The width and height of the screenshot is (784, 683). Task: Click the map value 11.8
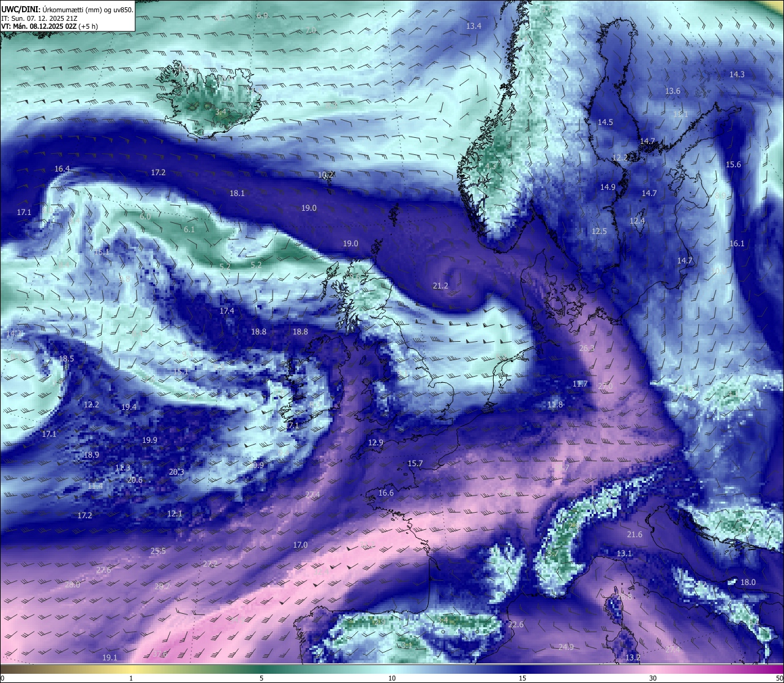pyautogui.click(x=555, y=405)
